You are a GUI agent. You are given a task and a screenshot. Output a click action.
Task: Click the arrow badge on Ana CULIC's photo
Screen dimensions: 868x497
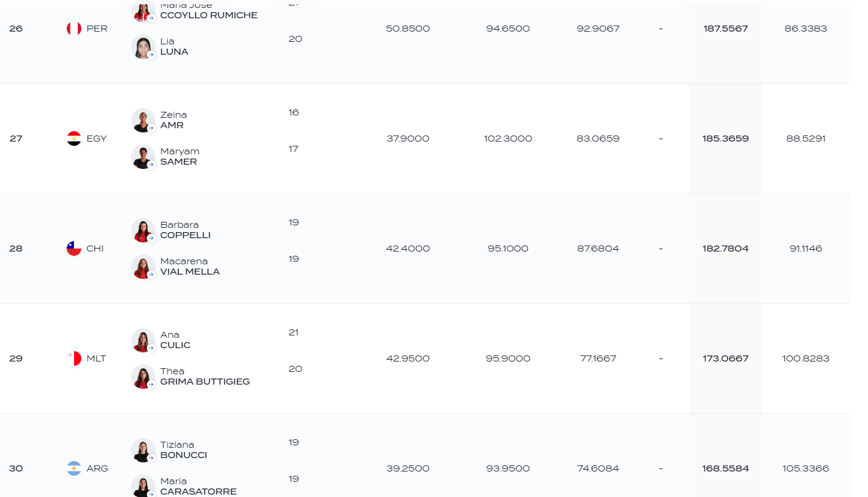click(151, 348)
